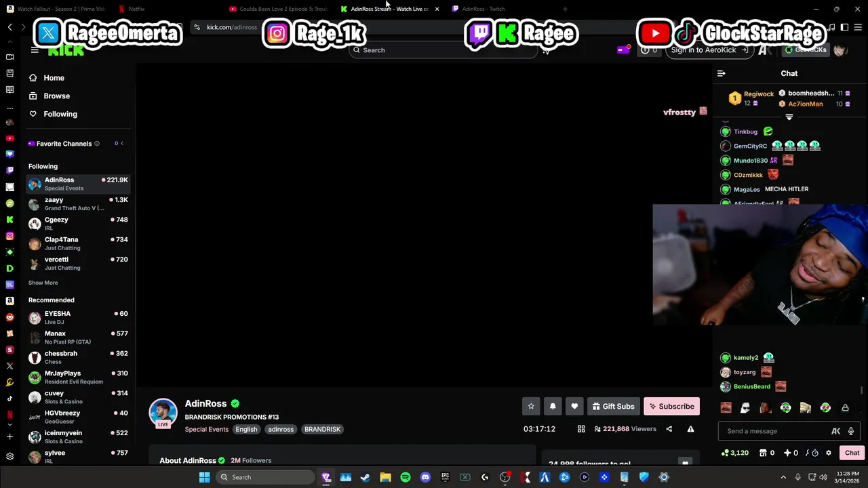868x488 pixels.
Task: Click the Windows Start button
Action: tap(204, 477)
